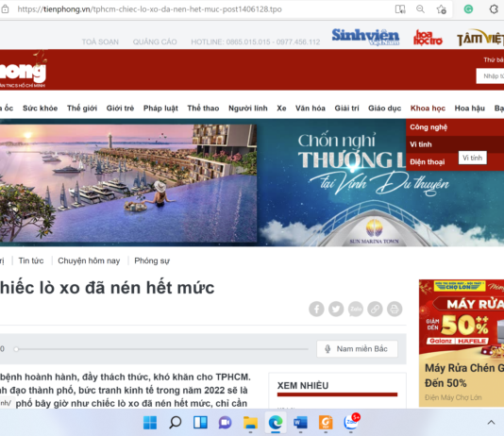
Task: Click XEM NHIỀU section heading
Action: [x=303, y=386]
